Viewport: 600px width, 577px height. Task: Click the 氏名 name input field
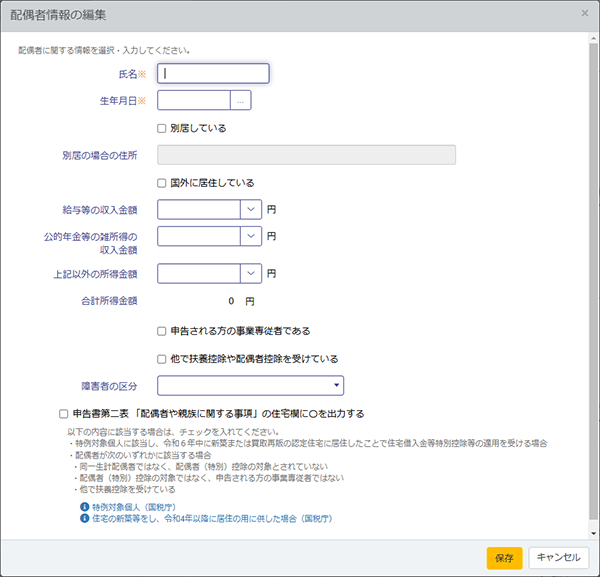213,73
